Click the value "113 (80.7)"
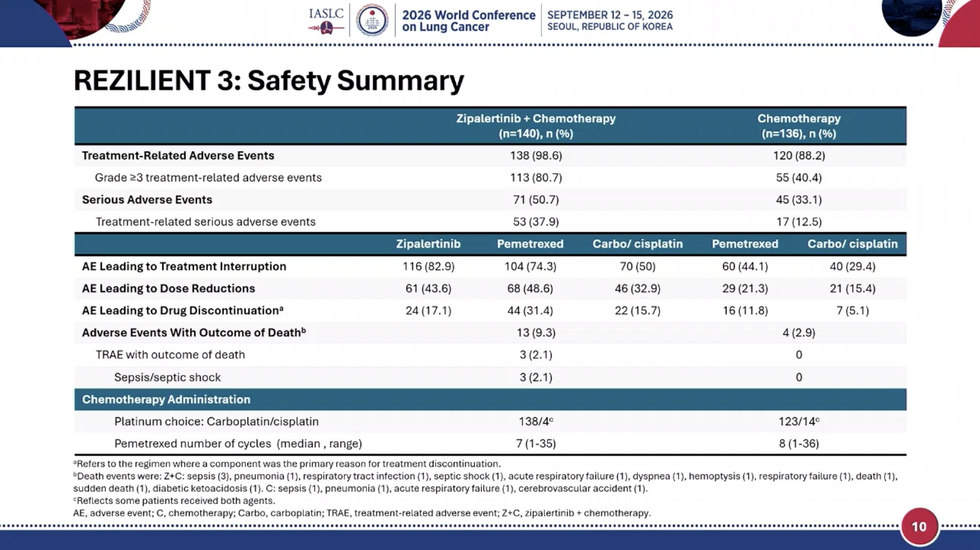The image size is (980, 550). coord(536,178)
